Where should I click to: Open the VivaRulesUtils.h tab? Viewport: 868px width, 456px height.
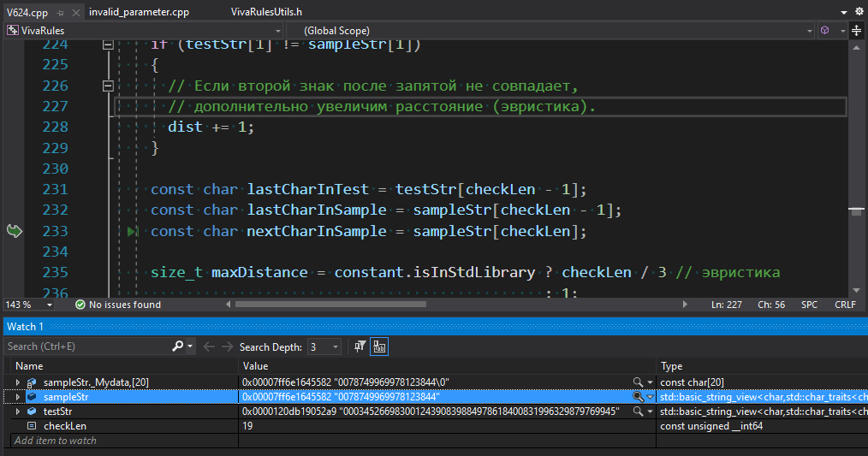point(266,12)
